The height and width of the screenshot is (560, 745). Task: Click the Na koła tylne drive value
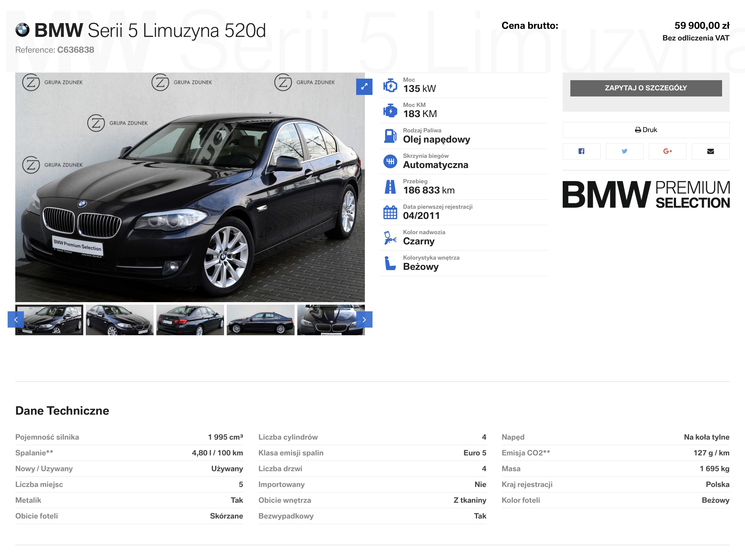707,437
